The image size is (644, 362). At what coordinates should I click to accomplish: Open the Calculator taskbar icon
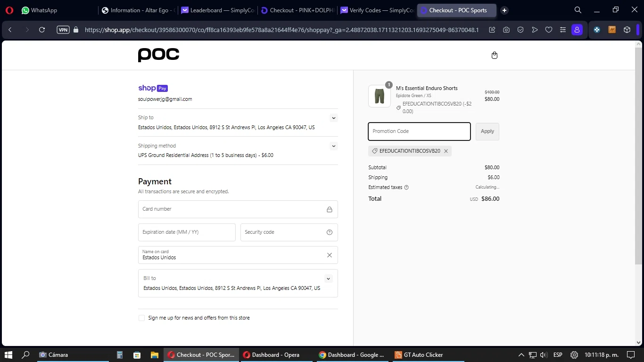point(120,355)
